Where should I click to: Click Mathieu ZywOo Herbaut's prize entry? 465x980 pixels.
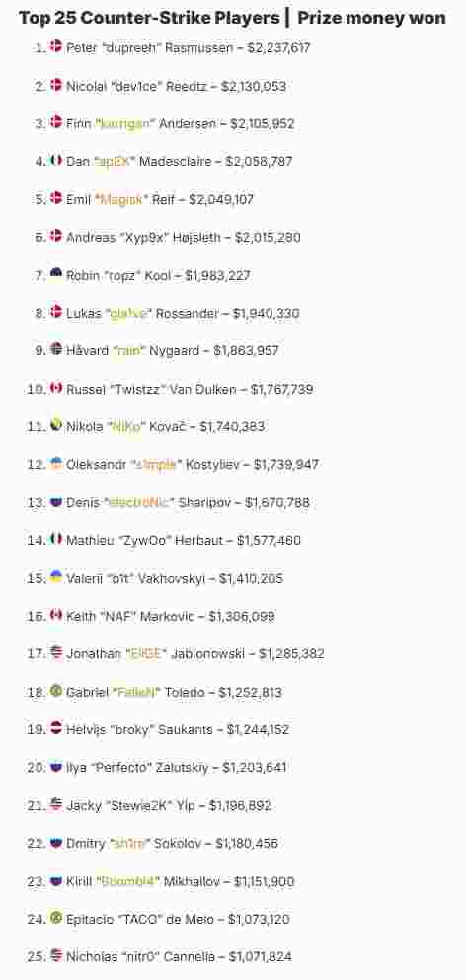tap(184, 541)
